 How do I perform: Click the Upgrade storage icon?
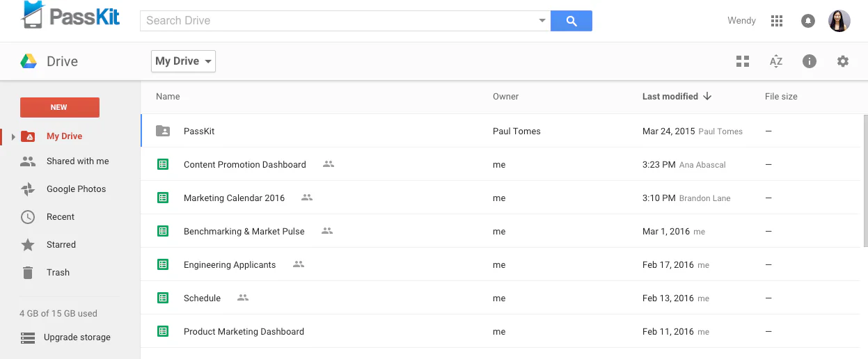pyautogui.click(x=28, y=337)
